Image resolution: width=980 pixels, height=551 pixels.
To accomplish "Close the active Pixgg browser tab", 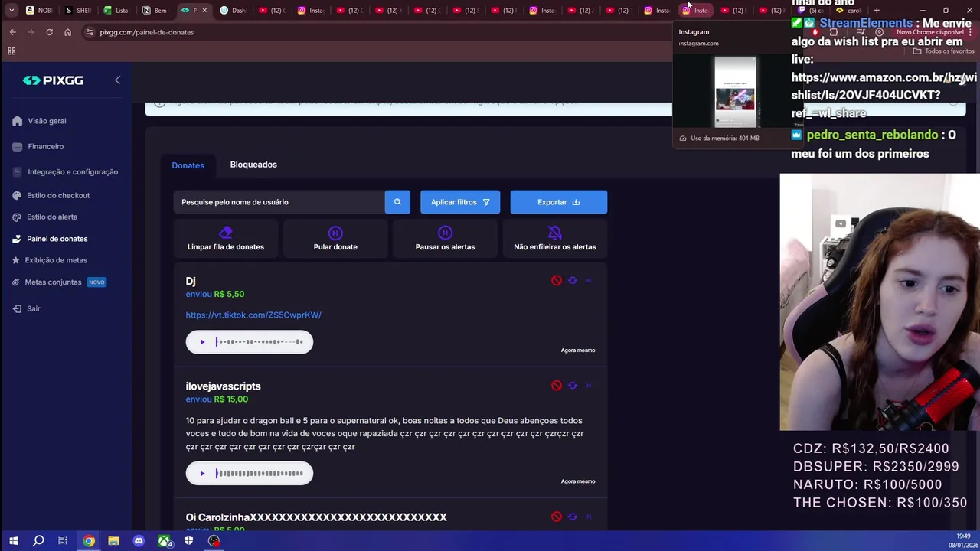I will (x=204, y=11).
